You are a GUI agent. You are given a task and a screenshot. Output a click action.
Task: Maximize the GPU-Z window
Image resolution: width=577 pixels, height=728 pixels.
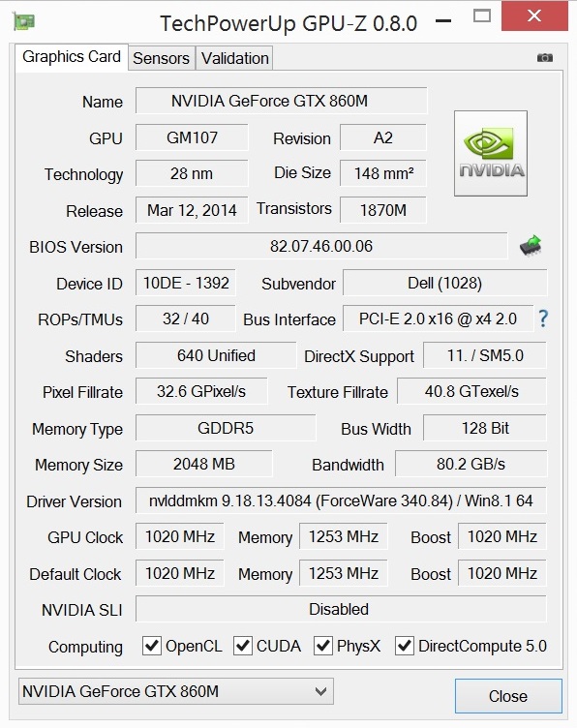pos(482,15)
